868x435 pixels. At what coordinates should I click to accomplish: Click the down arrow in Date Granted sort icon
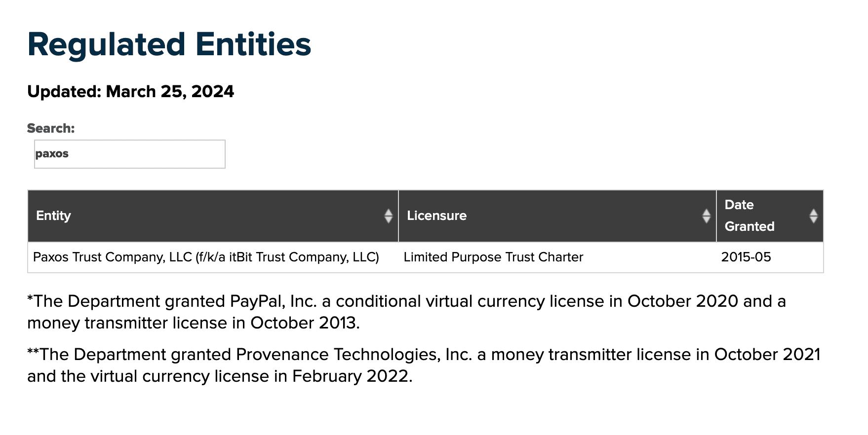[x=814, y=220]
